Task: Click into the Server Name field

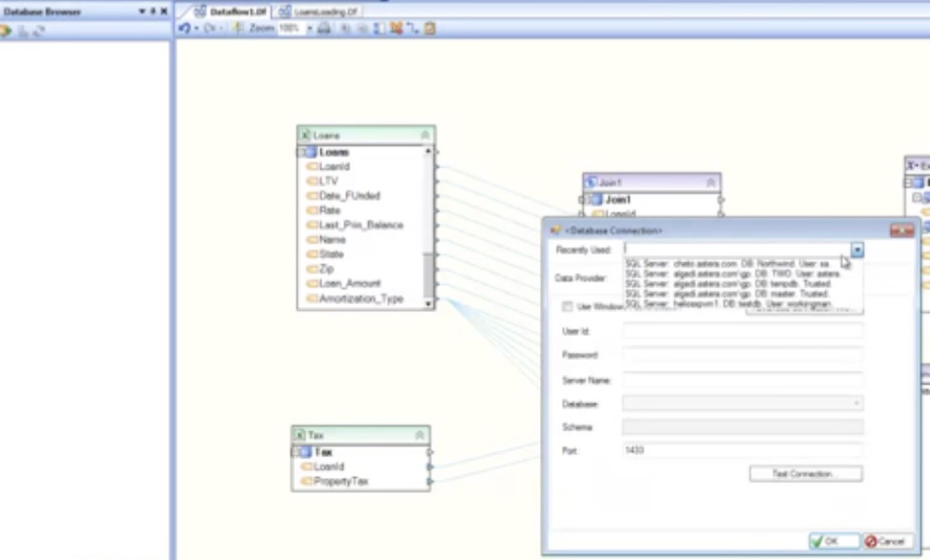Action: tap(742, 380)
